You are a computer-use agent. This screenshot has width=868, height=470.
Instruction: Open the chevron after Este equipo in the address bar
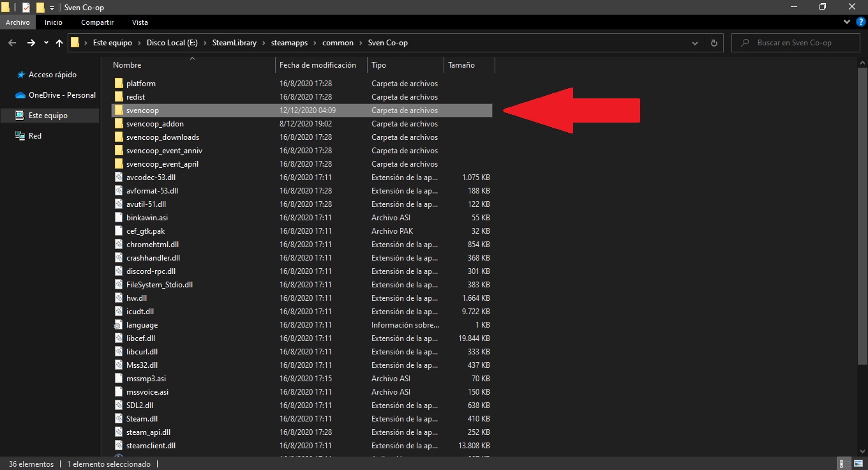point(139,43)
